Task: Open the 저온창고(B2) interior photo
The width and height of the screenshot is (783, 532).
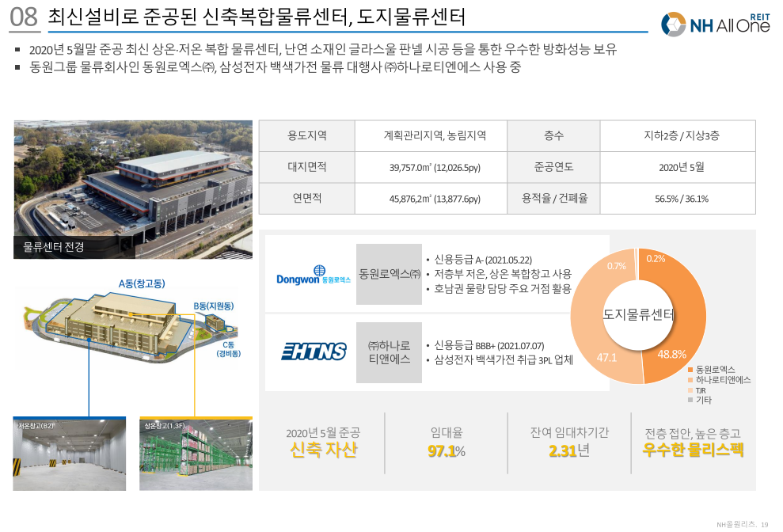Action: click(x=70, y=454)
